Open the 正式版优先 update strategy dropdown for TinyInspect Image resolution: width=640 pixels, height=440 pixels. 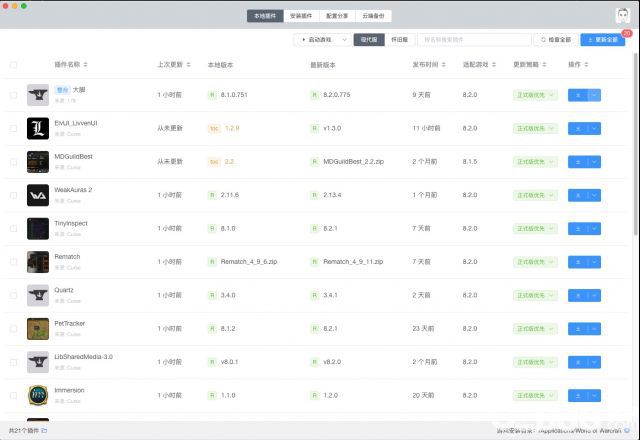click(536, 228)
